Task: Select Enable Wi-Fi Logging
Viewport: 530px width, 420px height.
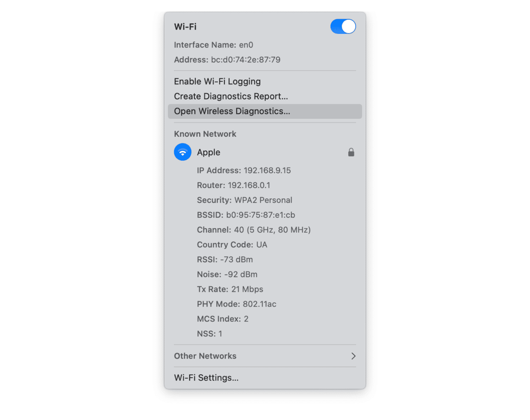Action: click(x=217, y=81)
